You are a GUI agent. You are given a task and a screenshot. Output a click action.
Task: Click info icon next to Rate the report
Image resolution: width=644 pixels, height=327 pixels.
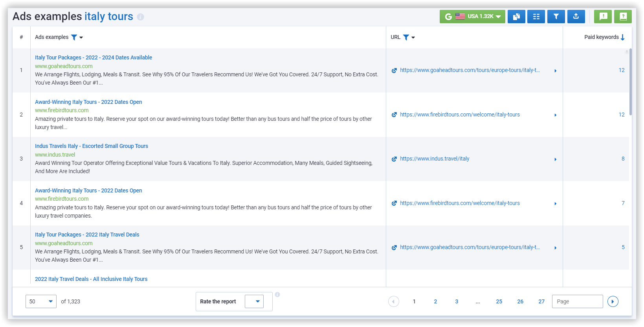coord(277,295)
